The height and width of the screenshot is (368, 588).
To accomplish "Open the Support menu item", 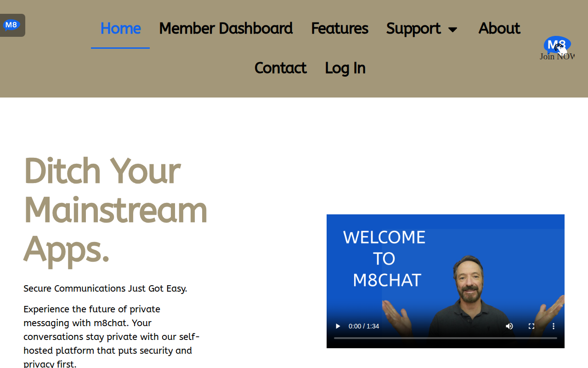I will pyautogui.click(x=413, y=29).
